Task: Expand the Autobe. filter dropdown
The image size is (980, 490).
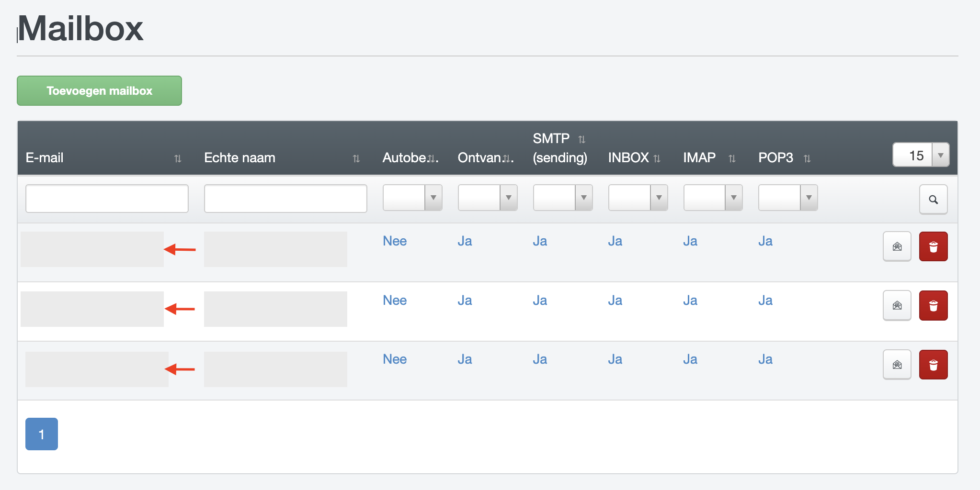Action: (412, 198)
